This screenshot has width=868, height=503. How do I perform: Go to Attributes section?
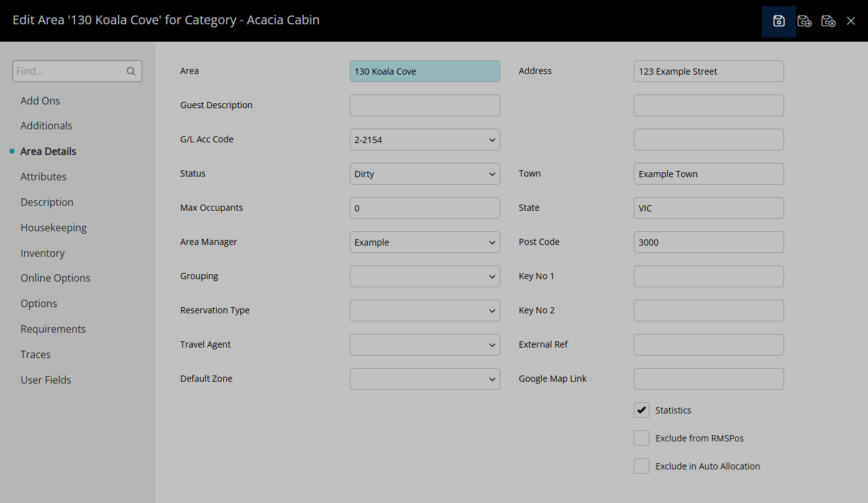[43, 177]
